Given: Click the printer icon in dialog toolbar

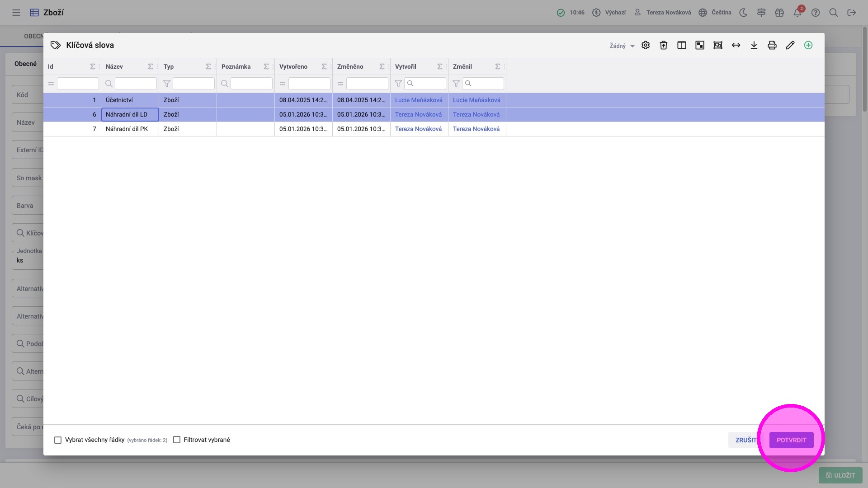Looking at the screenshot, I should pyautogui.click(x=772, y=45).
